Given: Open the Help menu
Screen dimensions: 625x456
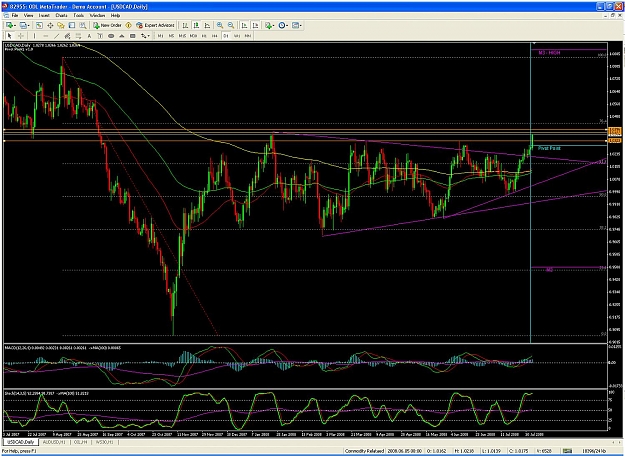Looking at the screenshot, I should [115, 16].
